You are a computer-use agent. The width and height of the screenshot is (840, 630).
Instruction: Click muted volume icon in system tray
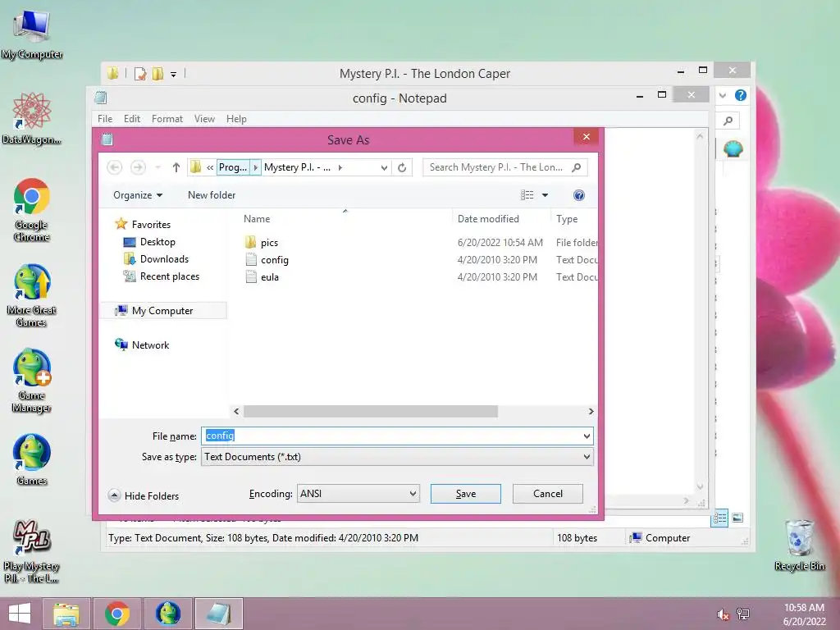click(x=724, y=614)
